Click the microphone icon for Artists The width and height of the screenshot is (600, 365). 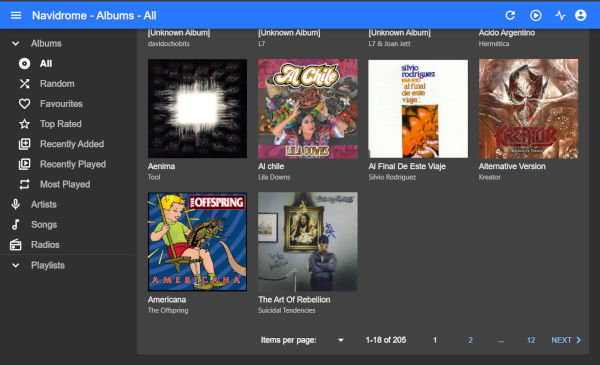coord(16,204)
